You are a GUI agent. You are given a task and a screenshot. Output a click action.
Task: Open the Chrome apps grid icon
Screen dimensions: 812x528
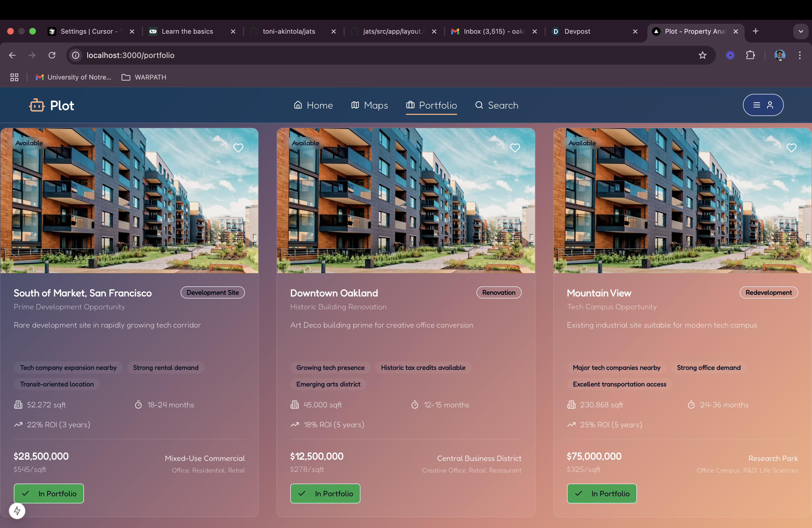14,77
